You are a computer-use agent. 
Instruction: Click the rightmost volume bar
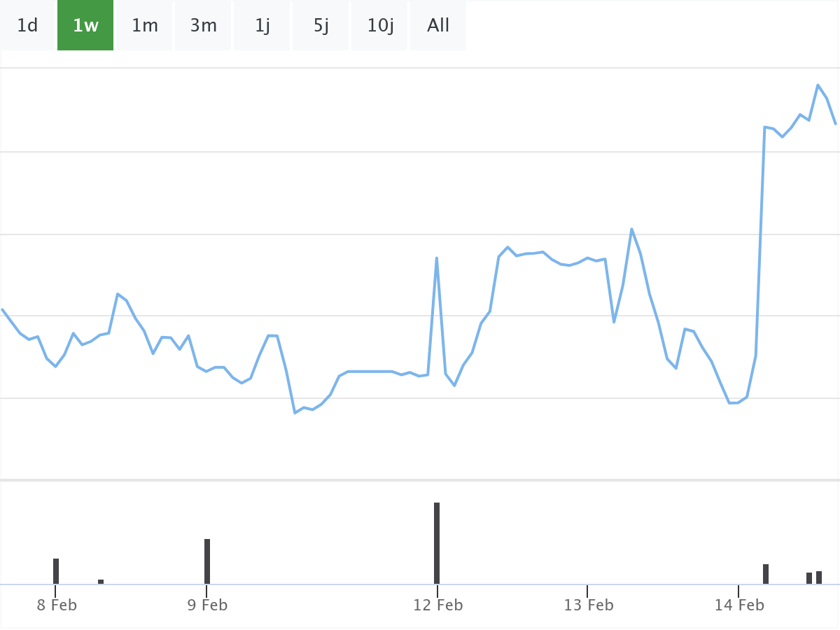point(819,577)
